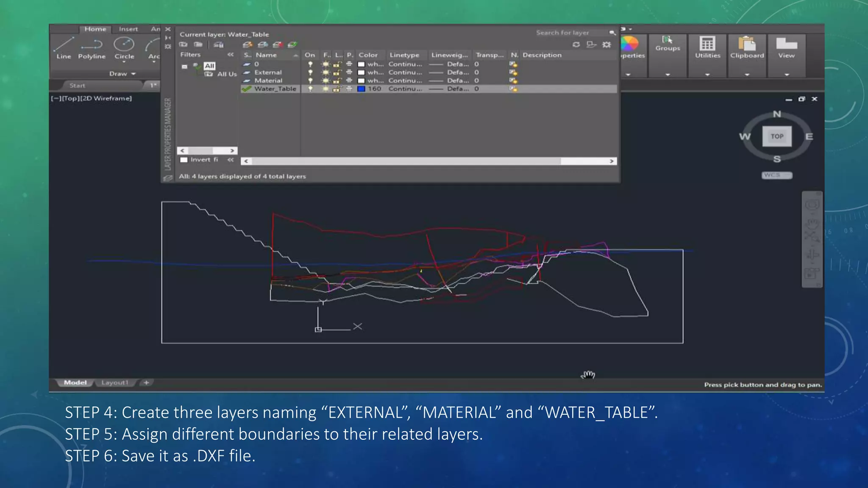Image resolution: width=868 pixels, height=488 pixels.
Task: Click the [2D Wireframe] visual style control
Action: (105, 98)
